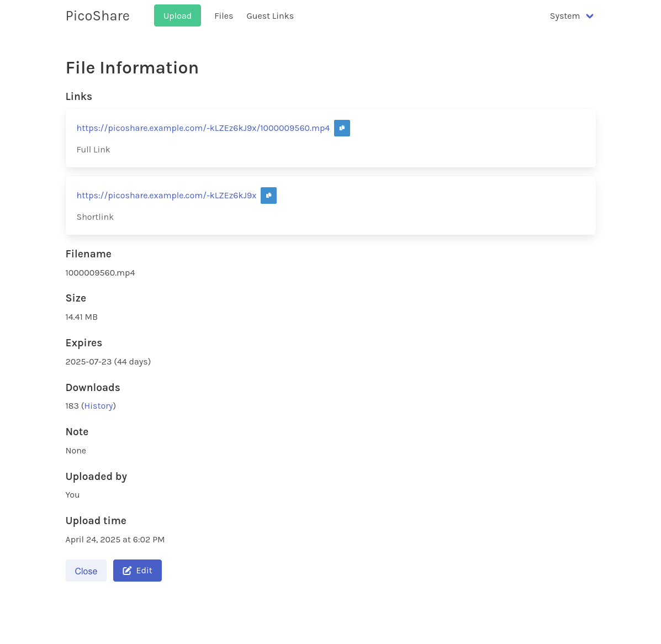Click the Note value 'None'
The width and height of the screenshot is (661, 644).
coord(76,451)
